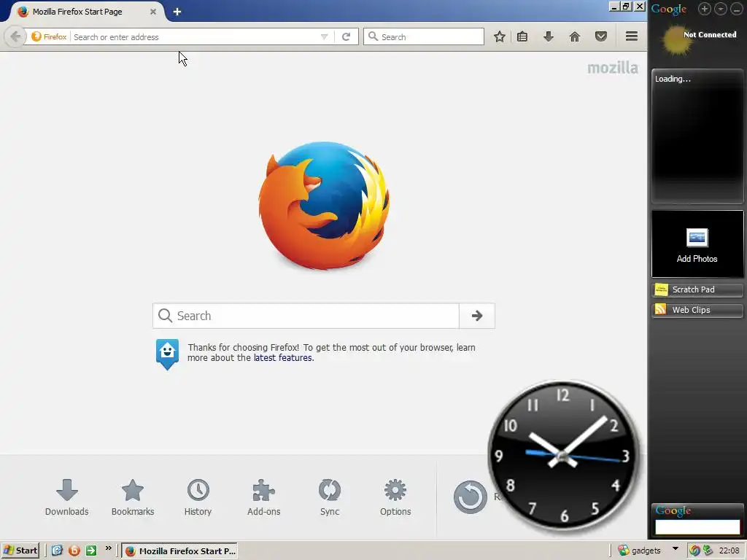Screen dimensions: 747x560
Task: Click the tray icon beside the clock
Action: (708, 551)
